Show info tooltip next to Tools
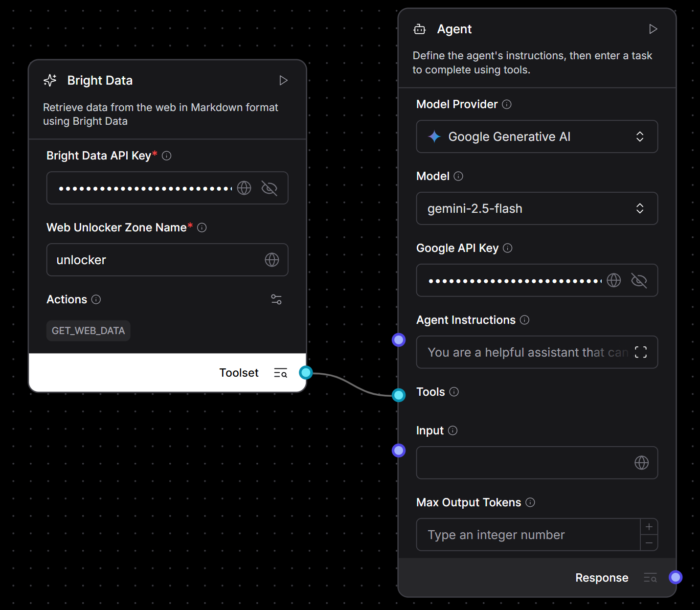The width and height of the screenshot is (700, 610). point(454,392)
